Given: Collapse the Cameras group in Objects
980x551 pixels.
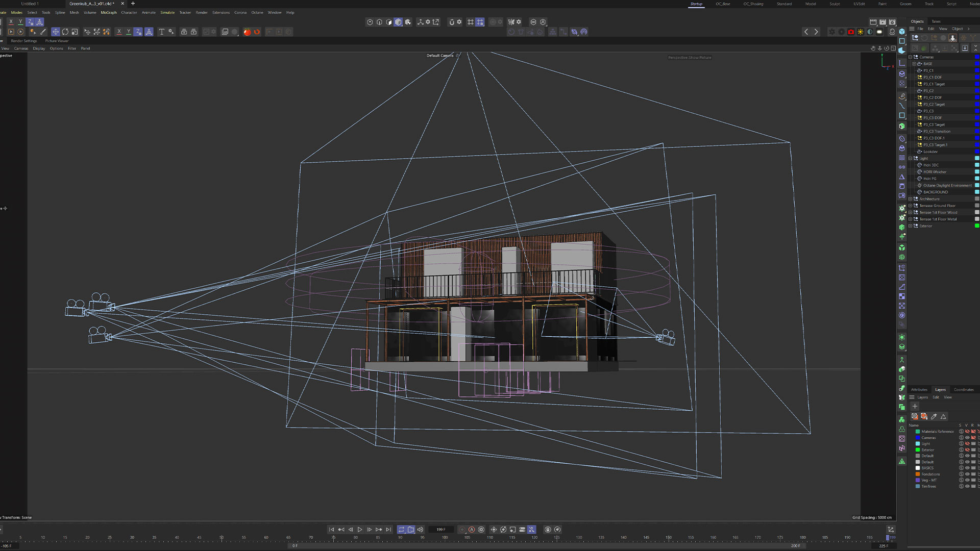Looking at the screenshot, I should (910, 57).
